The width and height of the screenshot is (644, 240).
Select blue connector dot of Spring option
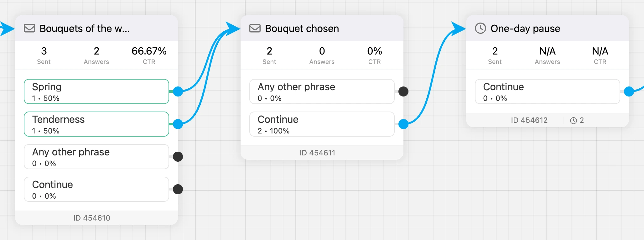click(x=178, y=91)
